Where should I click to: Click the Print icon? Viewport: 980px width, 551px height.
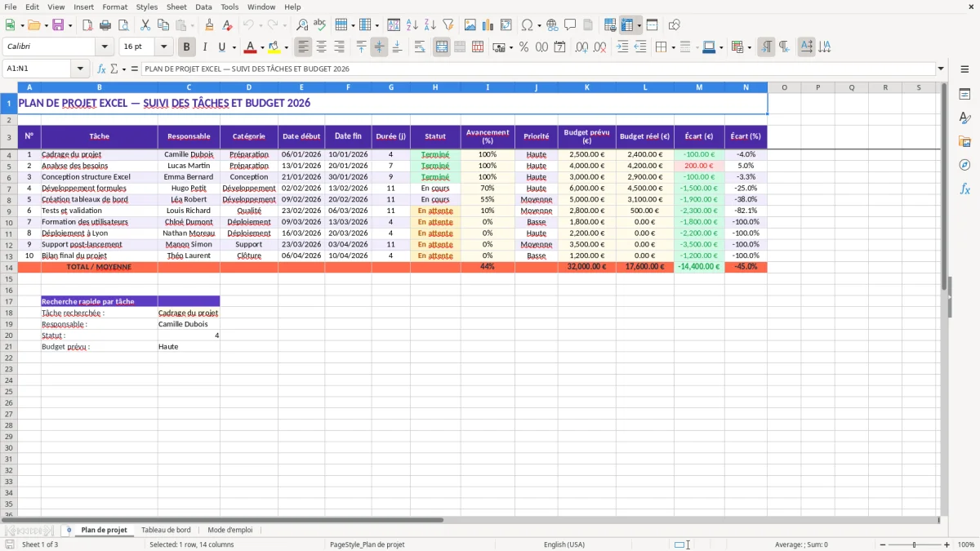coord(105,25)
